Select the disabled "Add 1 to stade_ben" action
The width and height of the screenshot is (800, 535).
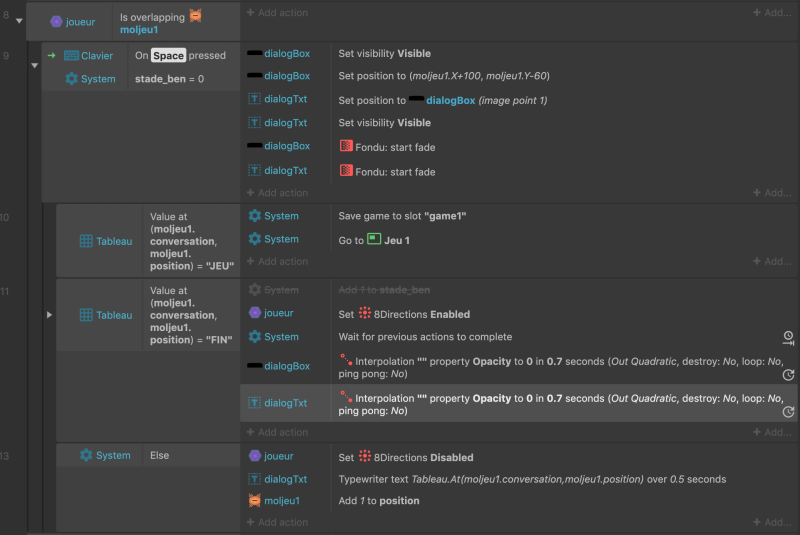coord(384,290)
